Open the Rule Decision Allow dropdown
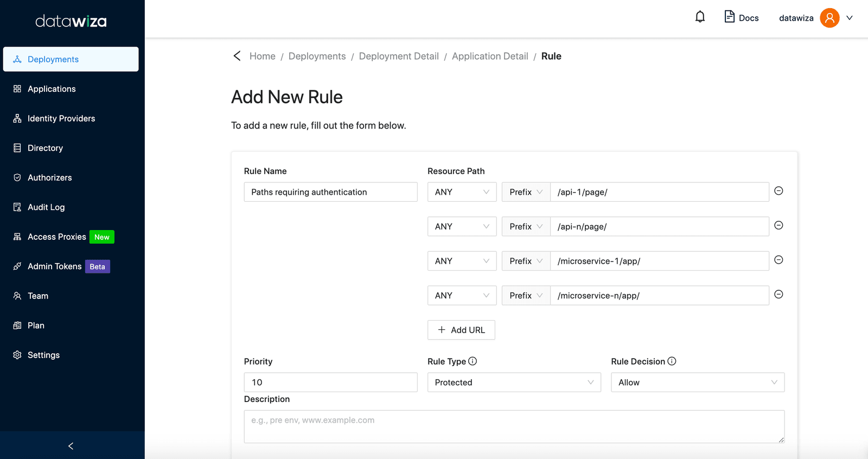868x459 pixels. [x=698, y=382]
